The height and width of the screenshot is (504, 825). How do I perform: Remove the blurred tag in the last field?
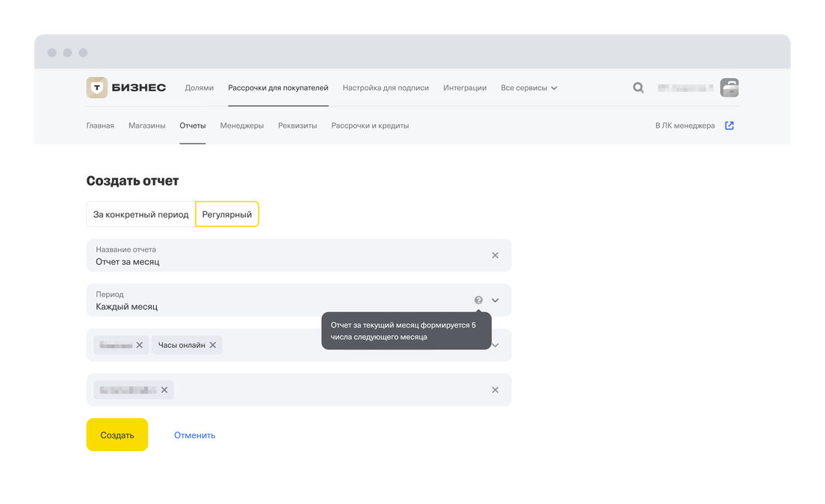(164, 390)
